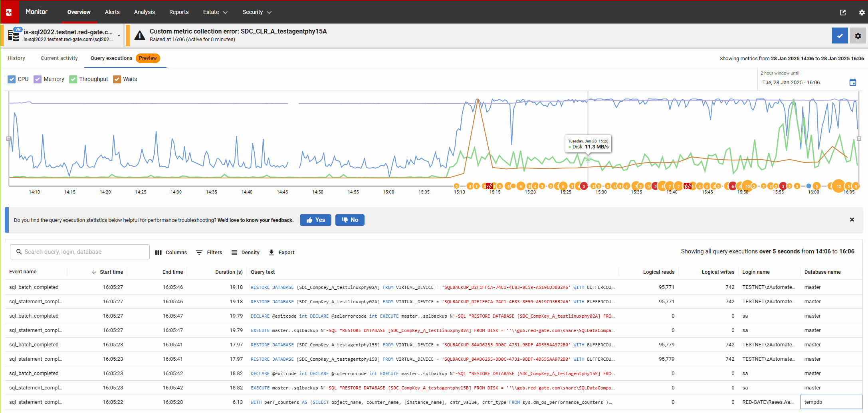The image size is (868, 413).
Task: Open the calendar icon for the time window
Action: click(x=853, y=82)
